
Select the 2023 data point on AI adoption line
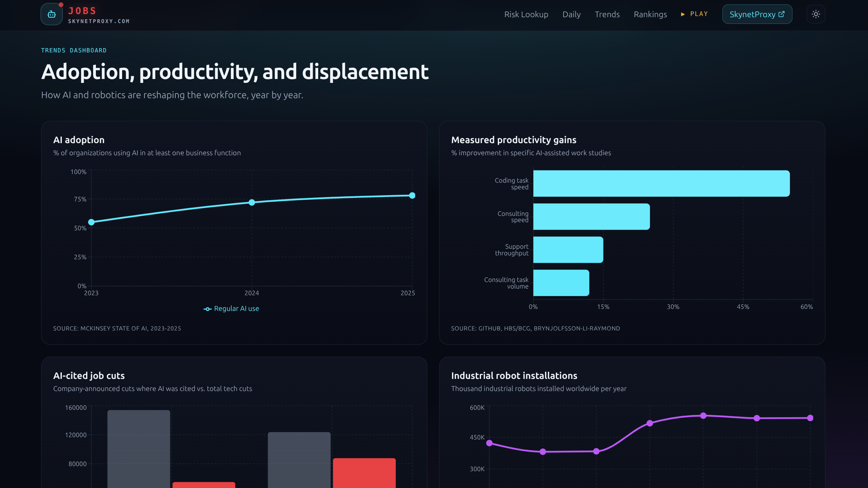[x=91, y=222]
